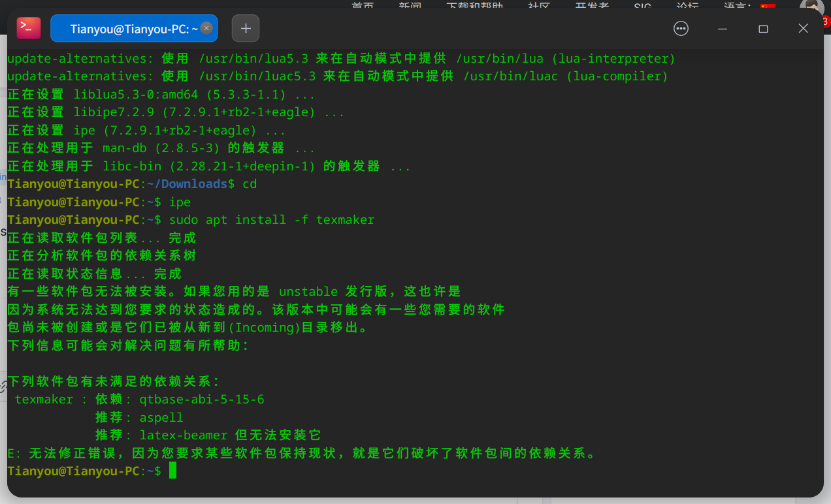Click the blinking green terminal cursor
831x504 pixels.
click(x=172, y=470)
